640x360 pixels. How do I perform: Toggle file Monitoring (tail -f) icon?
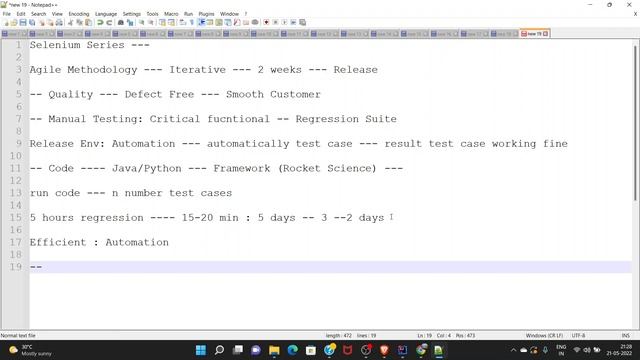pyautogui.click(x=255, y=22)
